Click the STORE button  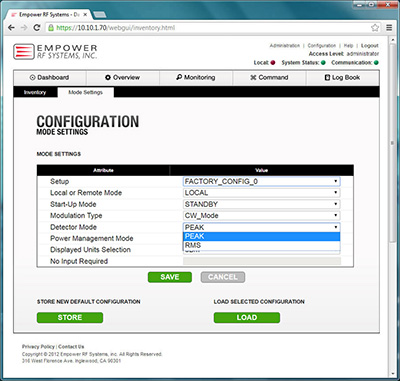pyautogui.click(x=70, y=317)
